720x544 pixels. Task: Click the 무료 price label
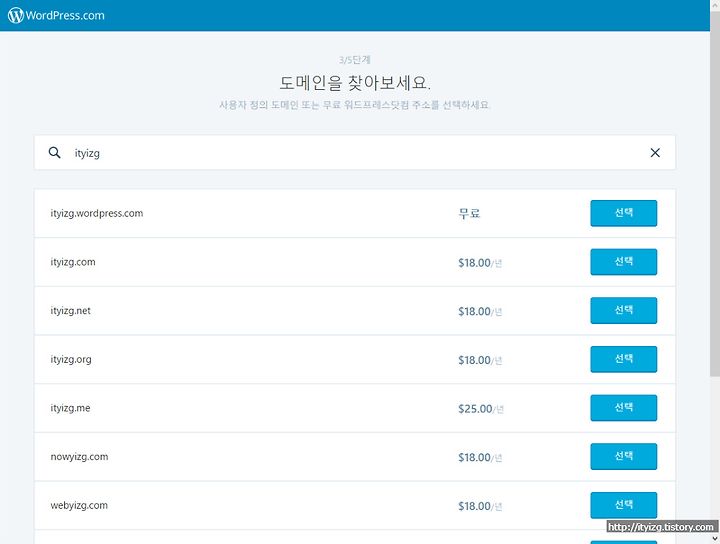(469, 213)
